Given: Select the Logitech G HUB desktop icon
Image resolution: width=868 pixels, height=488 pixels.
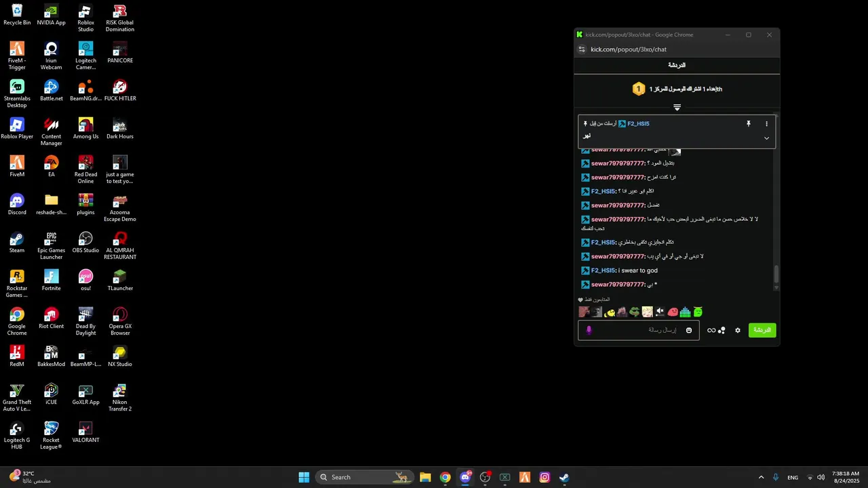Looking at the screenshot, I should (x=17, y=436).
